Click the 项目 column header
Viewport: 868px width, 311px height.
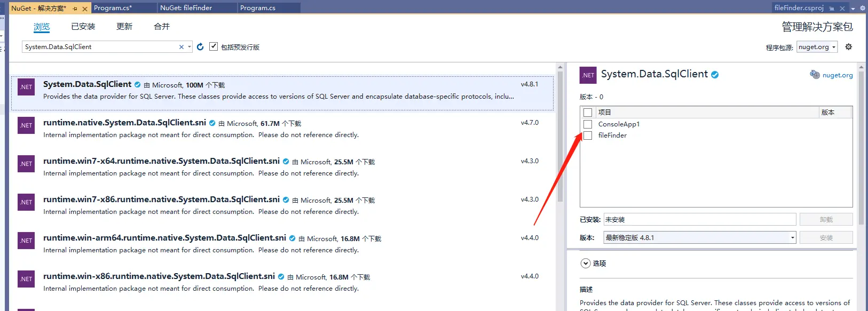pyautogui.click(x=604, y=113)
